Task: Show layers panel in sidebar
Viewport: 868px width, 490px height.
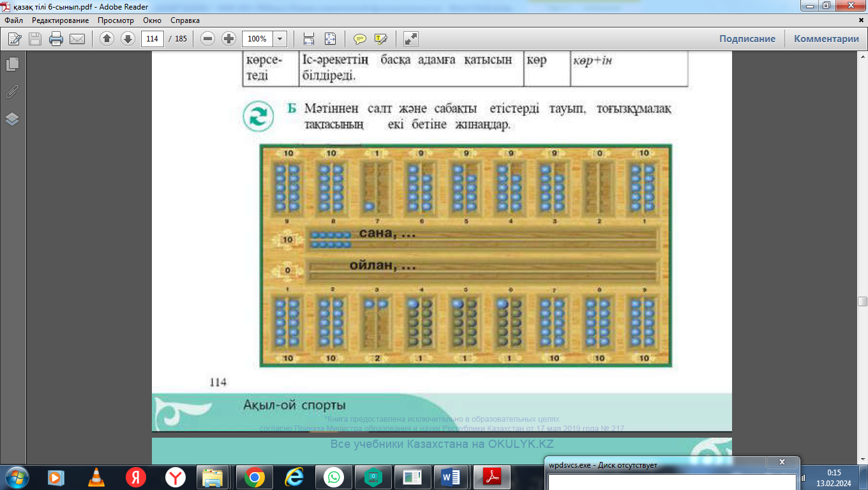Action: tap(12, 119)
